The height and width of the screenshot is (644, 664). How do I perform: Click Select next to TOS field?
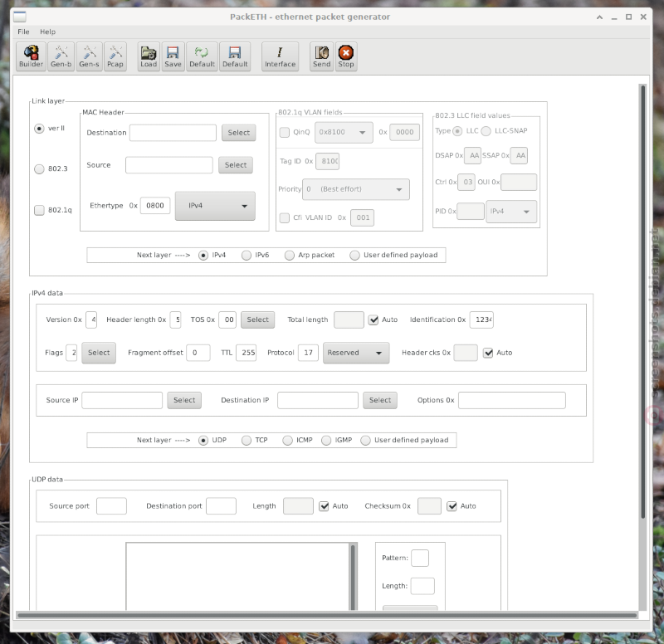(257, 320)
